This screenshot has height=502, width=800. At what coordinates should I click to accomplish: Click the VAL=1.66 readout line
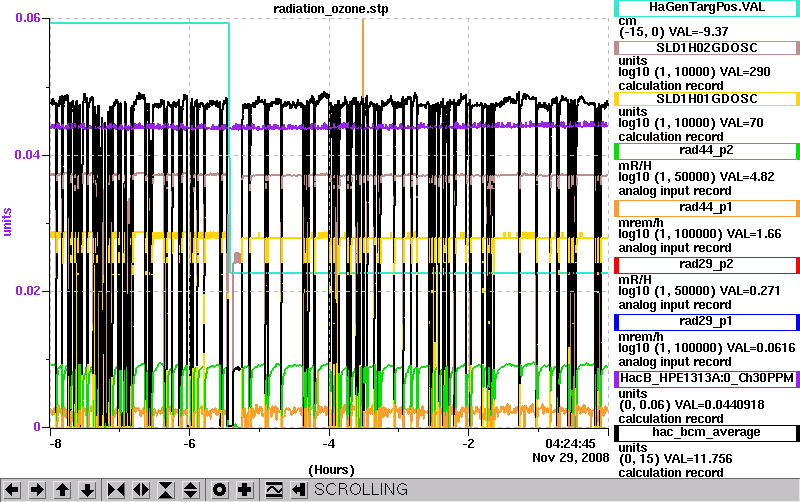click(x=700, y=234)
